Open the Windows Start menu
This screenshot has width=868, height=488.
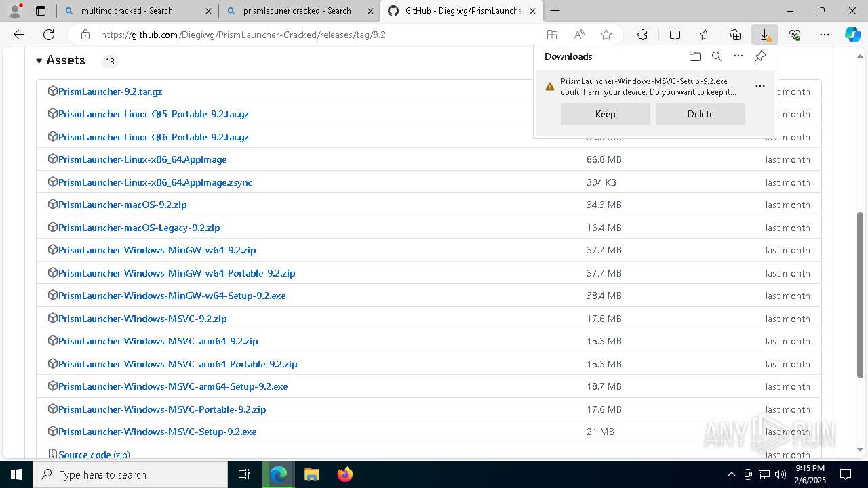point(16,474)
